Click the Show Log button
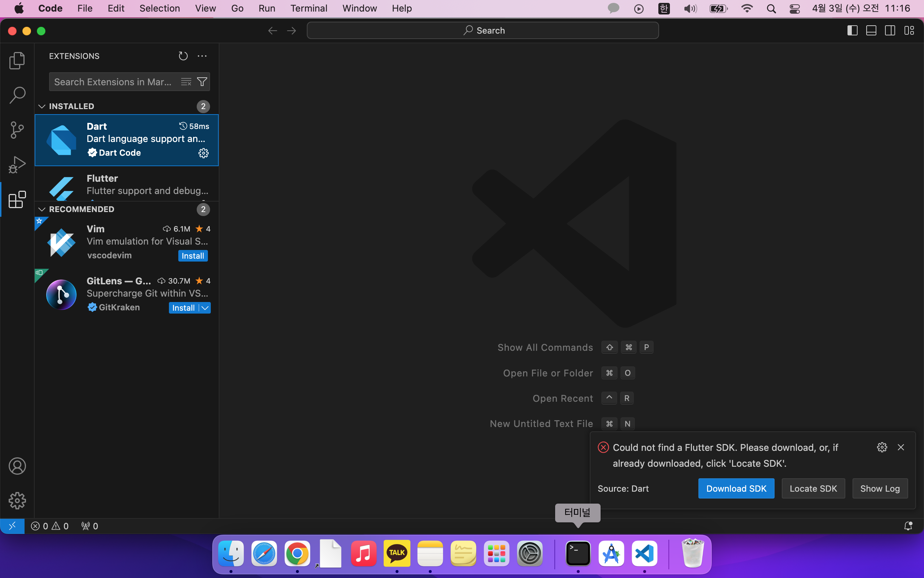 pos(880,488)
